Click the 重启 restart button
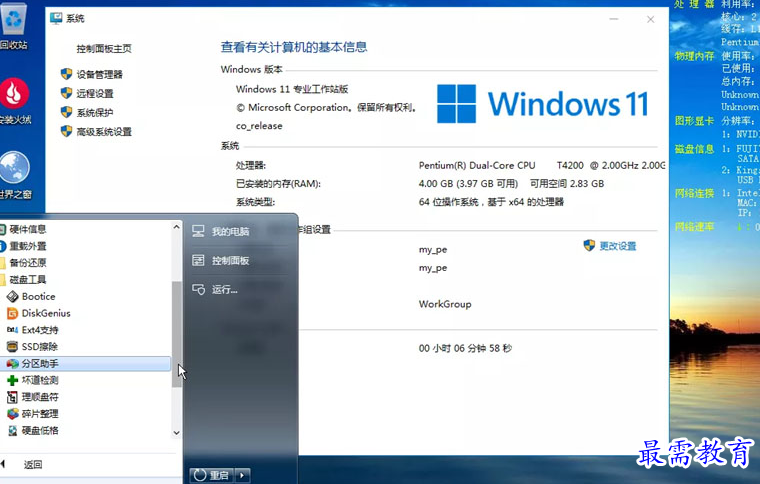The width and height of the screenshot is (760, 484). [x=212, y=475]
